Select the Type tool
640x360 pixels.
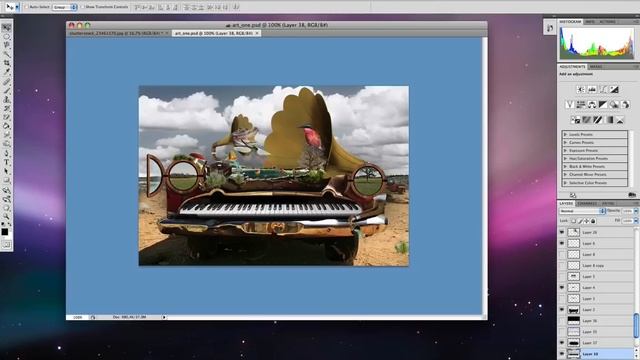click(7, 162)
